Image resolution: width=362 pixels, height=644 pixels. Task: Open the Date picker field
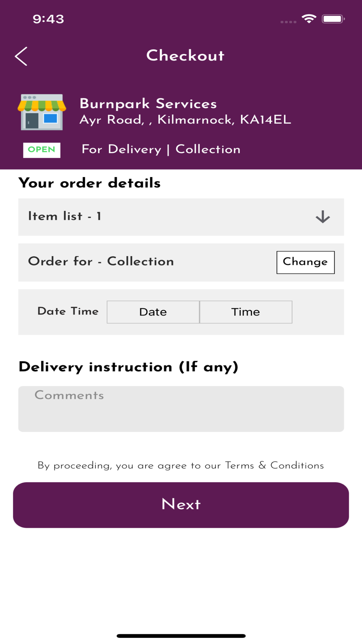point(153,312)
